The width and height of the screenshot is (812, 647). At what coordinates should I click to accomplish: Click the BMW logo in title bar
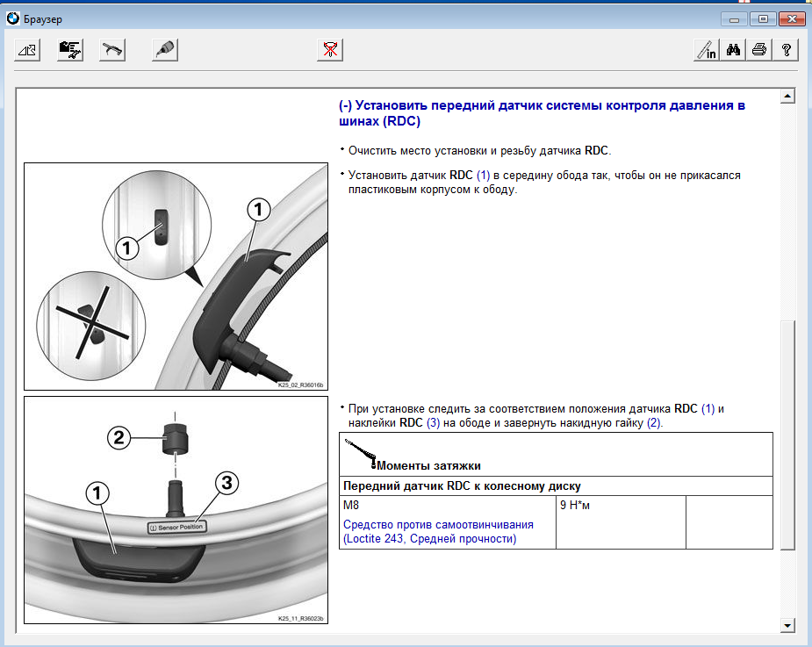[12, 18]
